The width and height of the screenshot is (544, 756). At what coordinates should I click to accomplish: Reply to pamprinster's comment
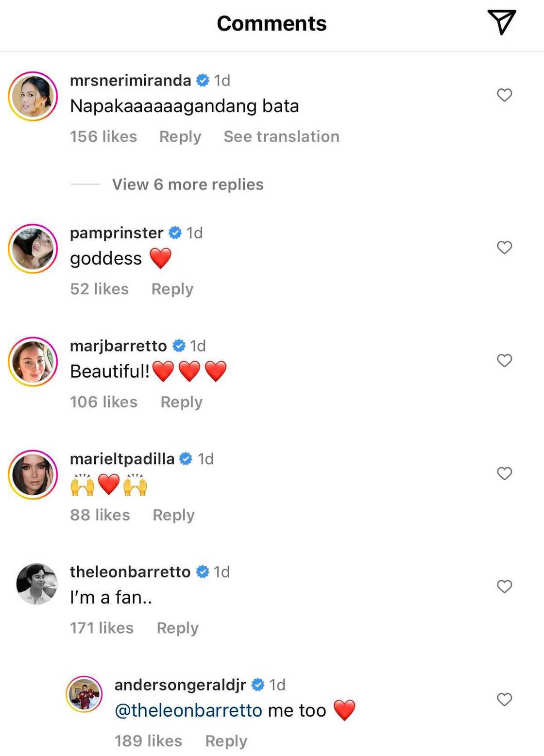click(x=172, y=289)
